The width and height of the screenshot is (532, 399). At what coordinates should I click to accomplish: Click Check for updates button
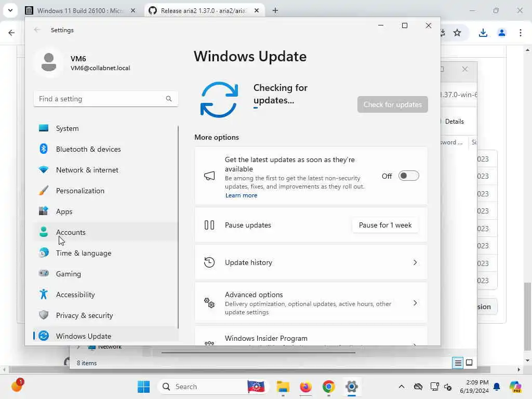pos(393,104)
